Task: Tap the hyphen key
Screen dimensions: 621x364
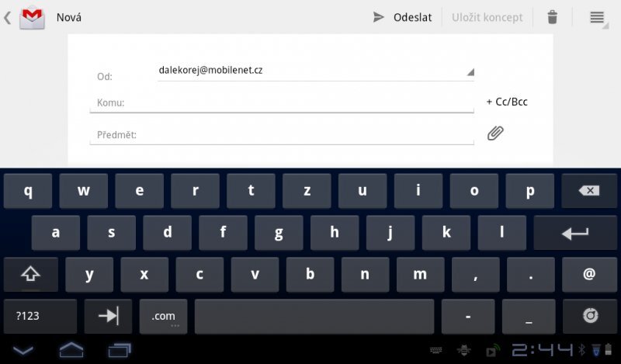Action: (x=468, y=317)
